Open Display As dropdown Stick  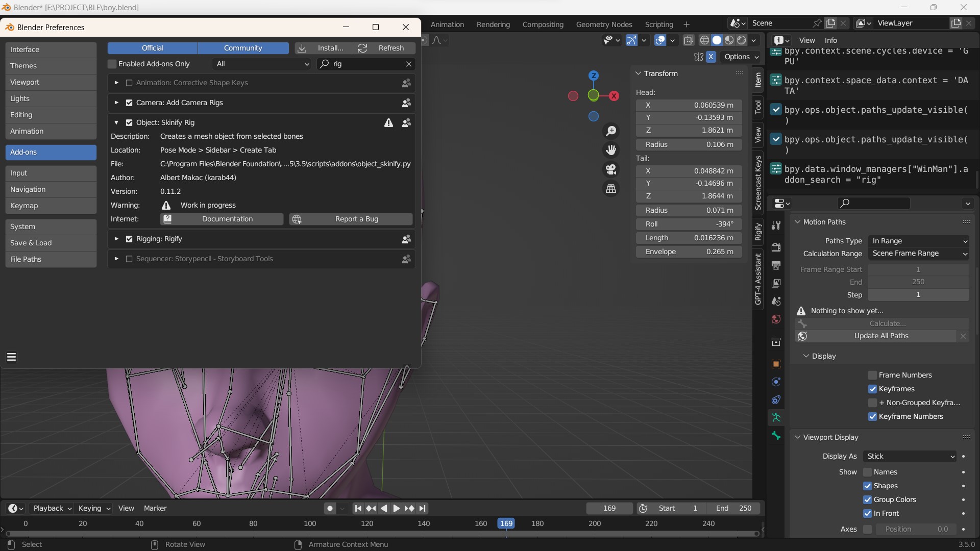tap(910, 457)
